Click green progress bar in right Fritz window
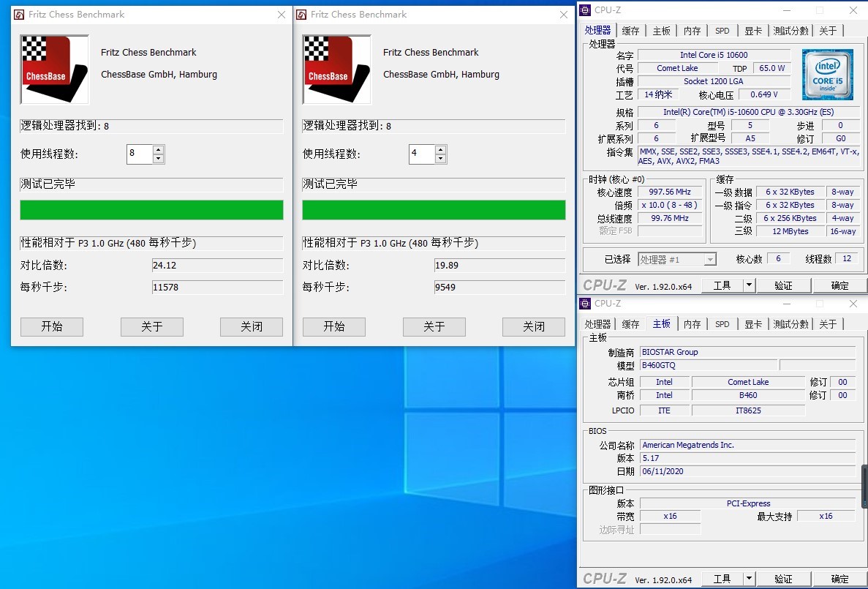868x589 pixels. click(x=434, y=210)
